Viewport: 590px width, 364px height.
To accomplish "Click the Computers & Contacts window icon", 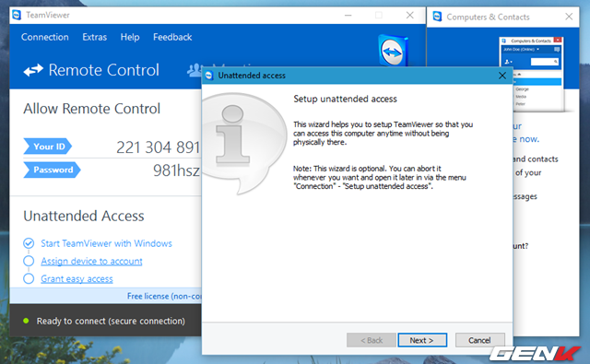I will tap(437, 17).
